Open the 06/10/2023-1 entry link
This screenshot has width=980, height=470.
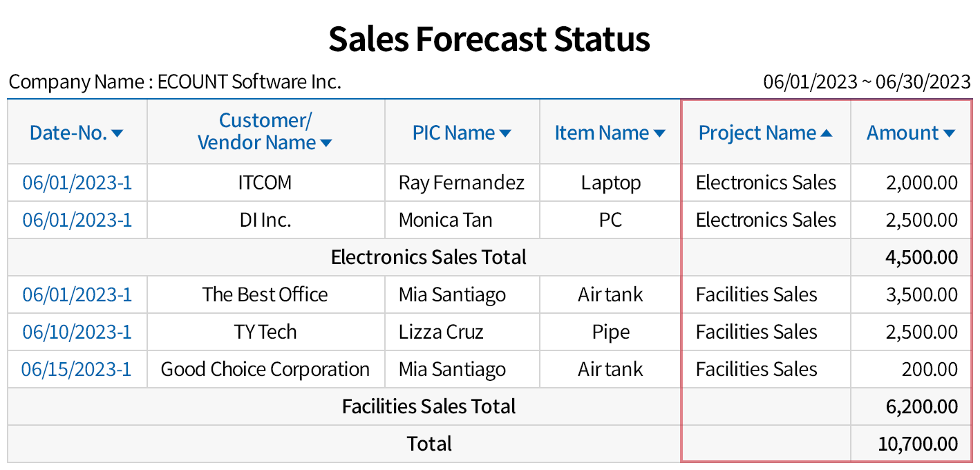click(x=77, y=332)
